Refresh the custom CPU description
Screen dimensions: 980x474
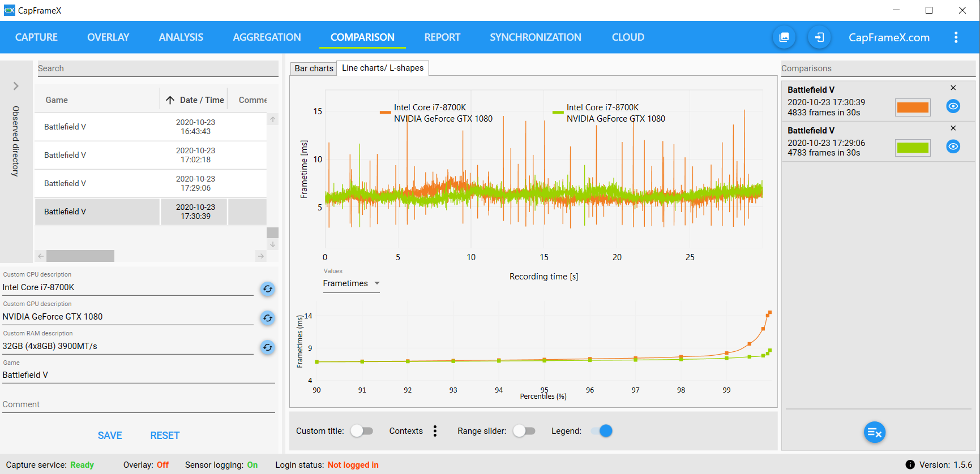point(268,289)
